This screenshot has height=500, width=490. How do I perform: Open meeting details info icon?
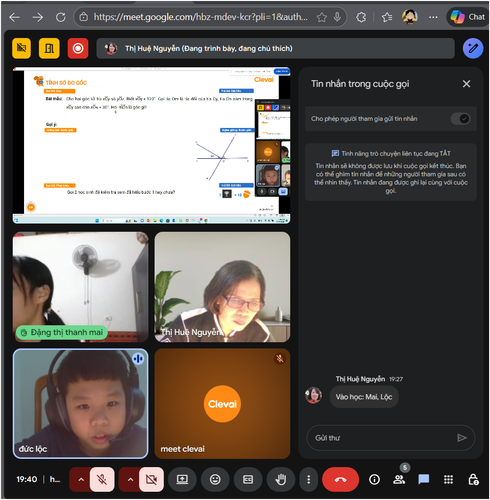pos(374,479)
